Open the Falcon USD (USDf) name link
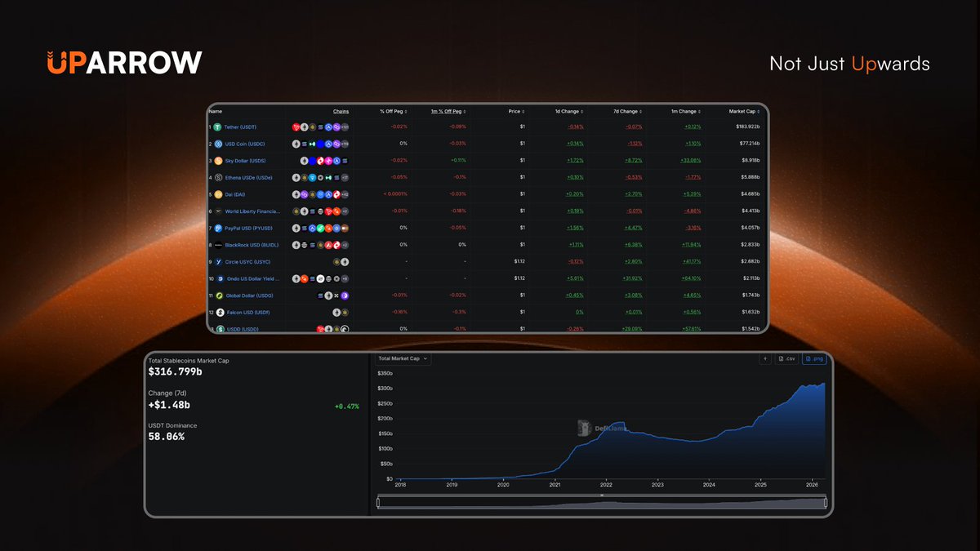Screen dimensions: 980x551 click(x=247, y=312)
